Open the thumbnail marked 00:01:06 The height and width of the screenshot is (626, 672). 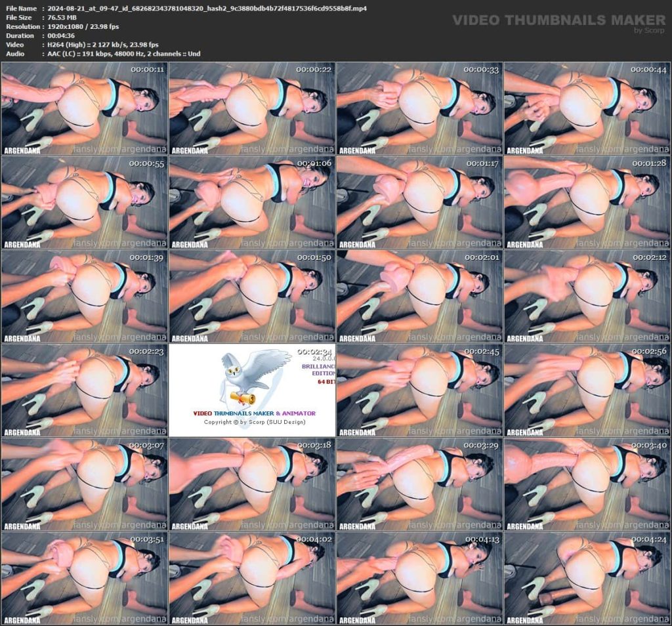click(252, 202)
